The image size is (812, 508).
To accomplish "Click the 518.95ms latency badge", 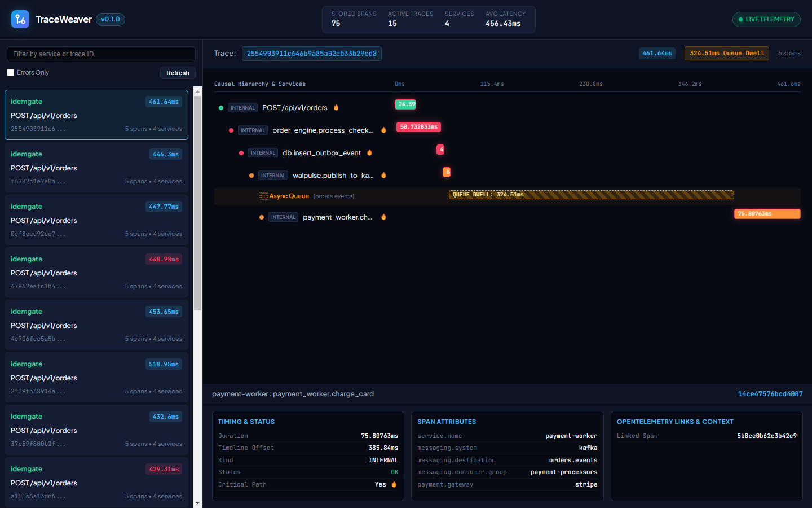I will (x=164, y=364).
